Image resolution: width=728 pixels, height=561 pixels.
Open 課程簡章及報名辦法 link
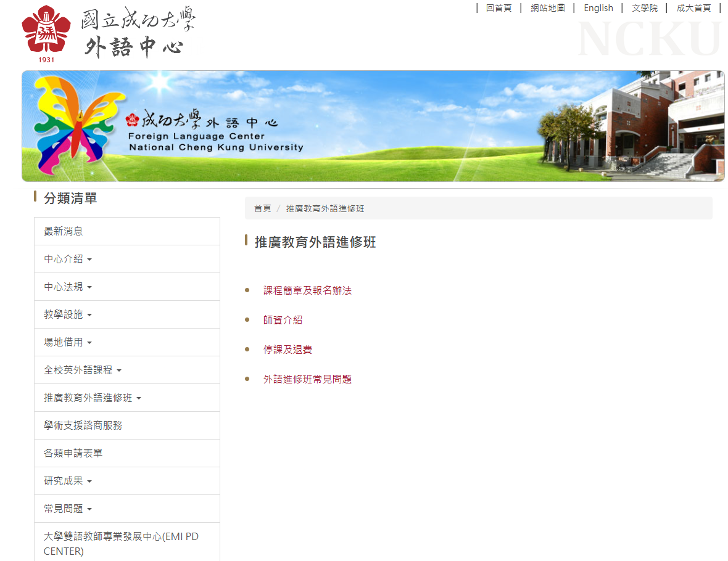point(307,290)
